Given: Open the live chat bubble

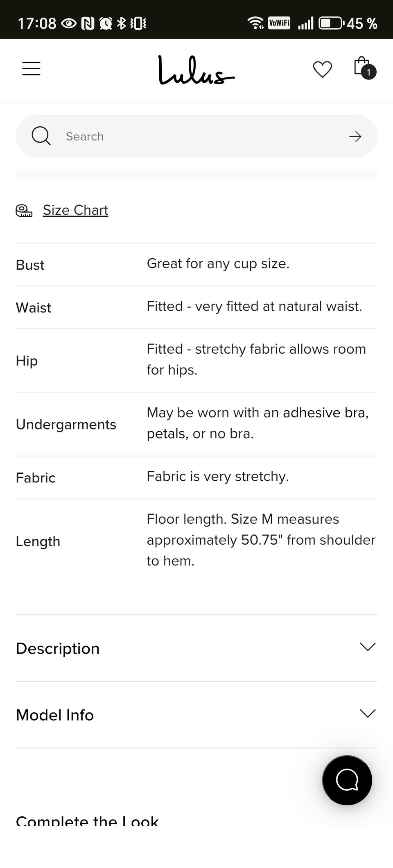Looking at the screenshot, I should click(347, 780).
